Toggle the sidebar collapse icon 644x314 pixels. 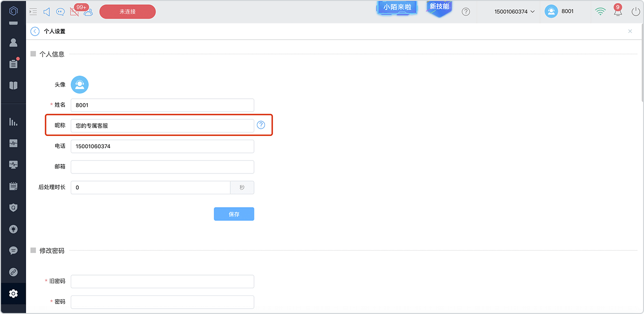(33, 12)
